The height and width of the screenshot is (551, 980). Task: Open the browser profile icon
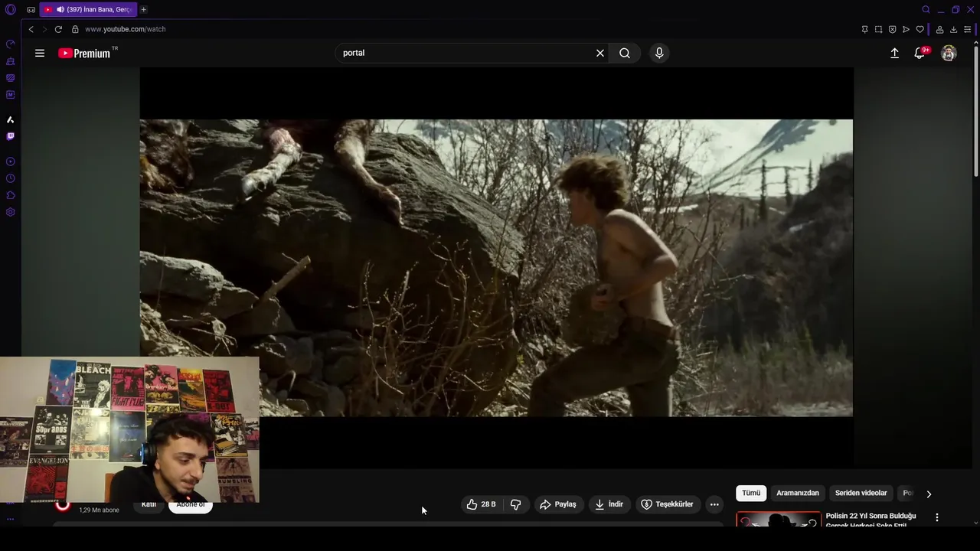pyautogui.click(x=939, y=29)
